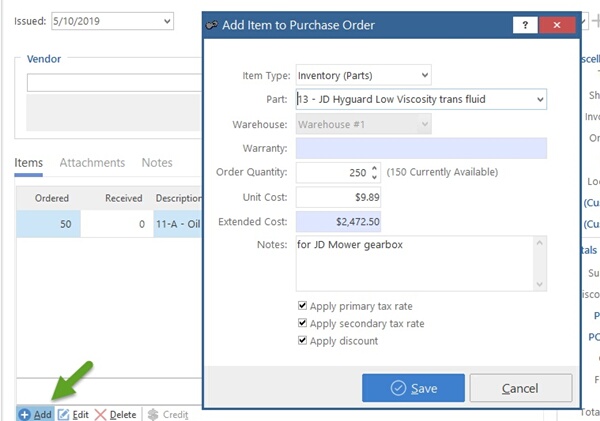
Task: Click the Unit Cost field
Action: (338, 197)
